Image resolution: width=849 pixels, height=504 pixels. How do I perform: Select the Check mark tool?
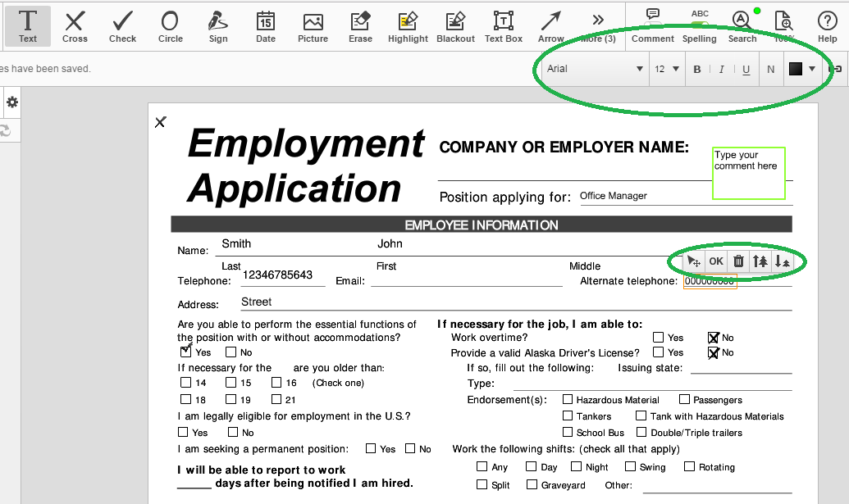click(x=122, y=26)
